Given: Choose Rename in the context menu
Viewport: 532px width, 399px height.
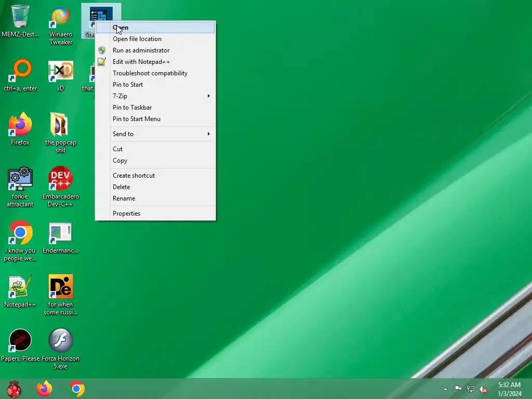Looking at the screenshot, I should [x=155, y=198].
